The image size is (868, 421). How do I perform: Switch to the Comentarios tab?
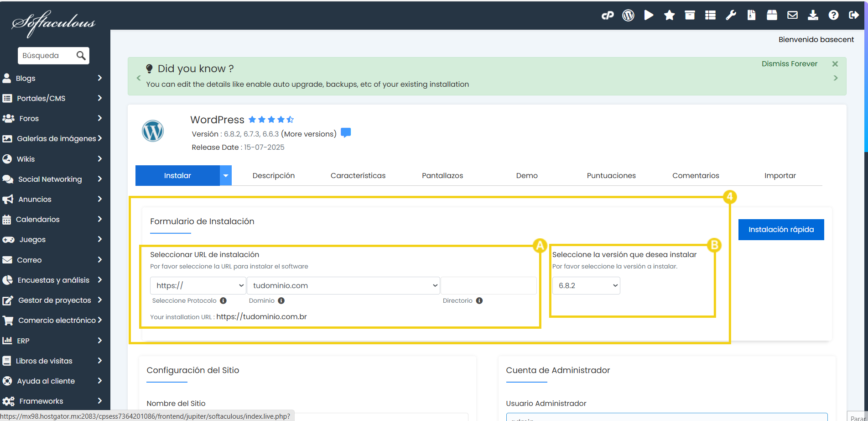click(x=696, y=175)
